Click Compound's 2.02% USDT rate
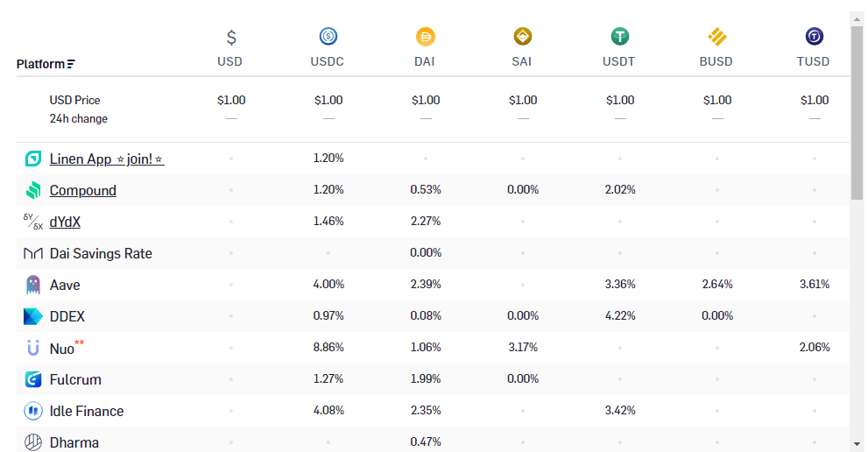The width and height of the screenshot is (868, 452). click(620, 189)
